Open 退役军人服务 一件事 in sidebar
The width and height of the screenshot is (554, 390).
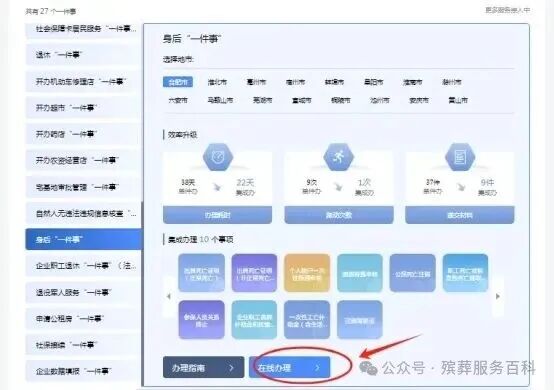(83, 292)
